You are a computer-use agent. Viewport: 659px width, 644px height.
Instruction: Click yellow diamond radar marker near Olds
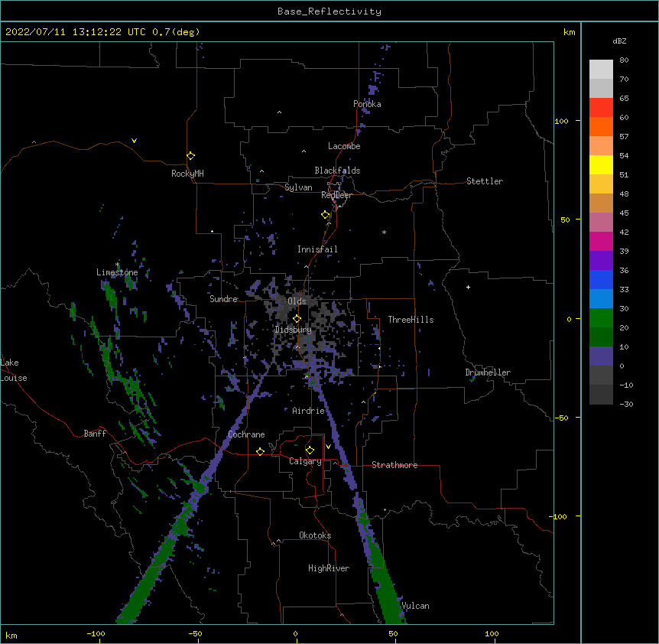coord(297,319)
